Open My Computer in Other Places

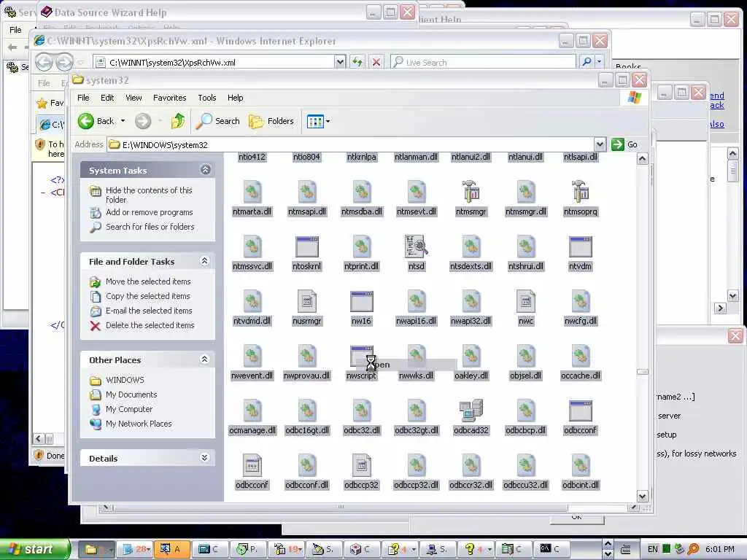129,409
